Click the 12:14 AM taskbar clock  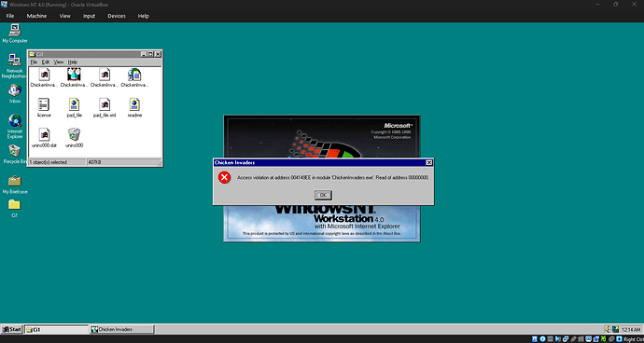(631, 329)
